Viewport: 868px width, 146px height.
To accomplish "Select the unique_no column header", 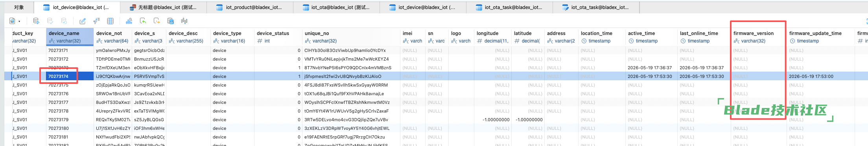I will click(x=351, y=37).
